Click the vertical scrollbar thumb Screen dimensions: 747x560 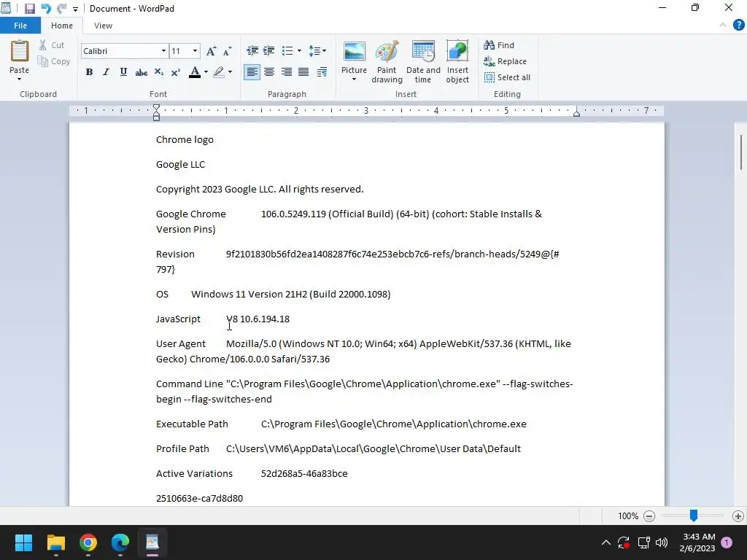click(741, 152)
